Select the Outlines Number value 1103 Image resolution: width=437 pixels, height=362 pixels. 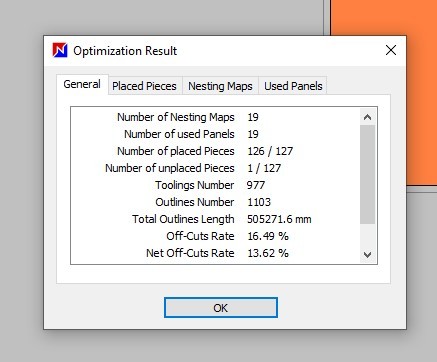(259, 202)
